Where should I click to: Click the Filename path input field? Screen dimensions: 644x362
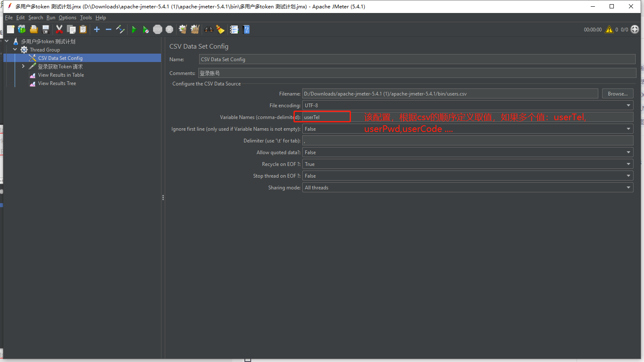(x=450, y=93)
